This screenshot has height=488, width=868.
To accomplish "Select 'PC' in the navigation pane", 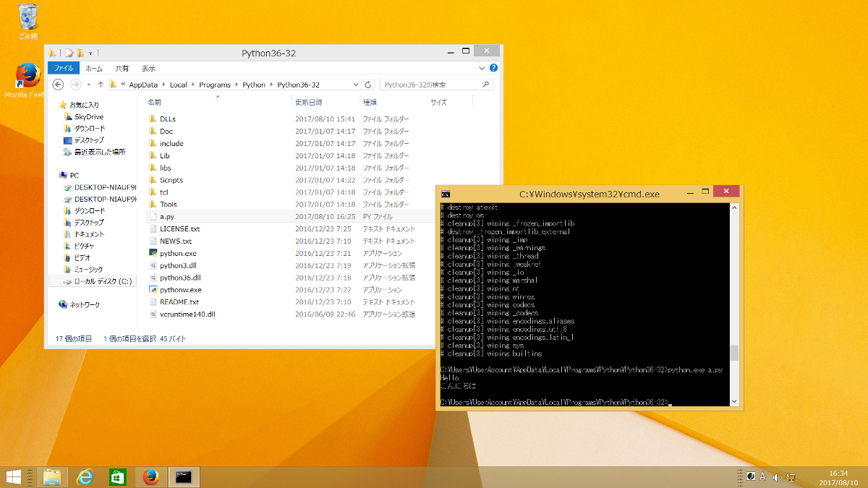I will (75, 175).
